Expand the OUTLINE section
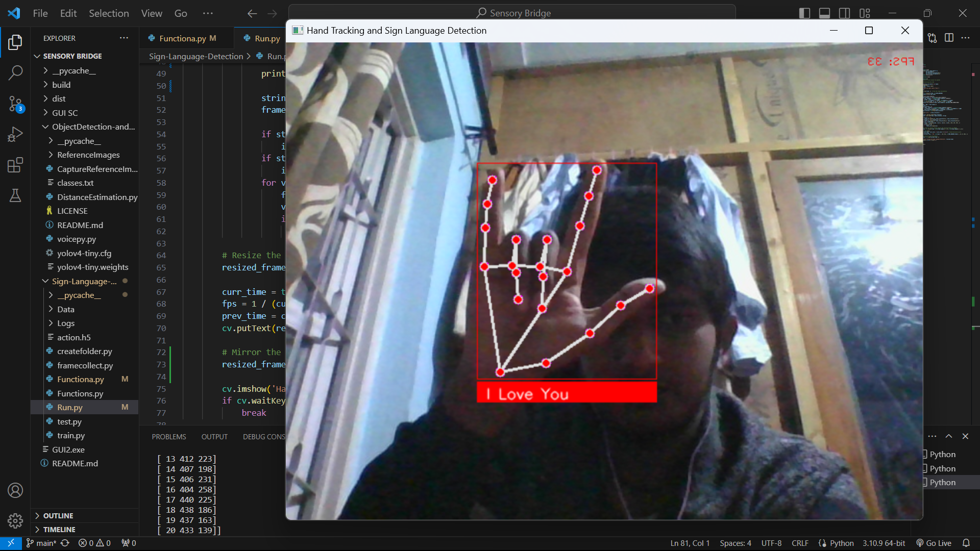 coord(58,516)
